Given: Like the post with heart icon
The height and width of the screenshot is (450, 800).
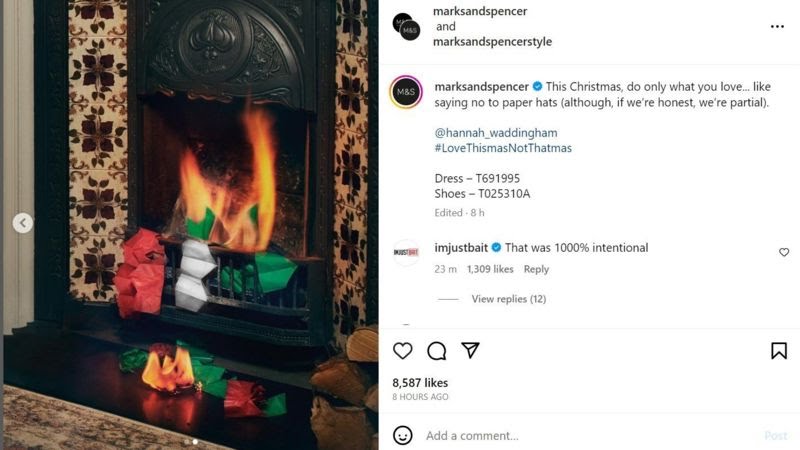Looking at the screenshot, I should pyautogui.click(x=403, y=351).
